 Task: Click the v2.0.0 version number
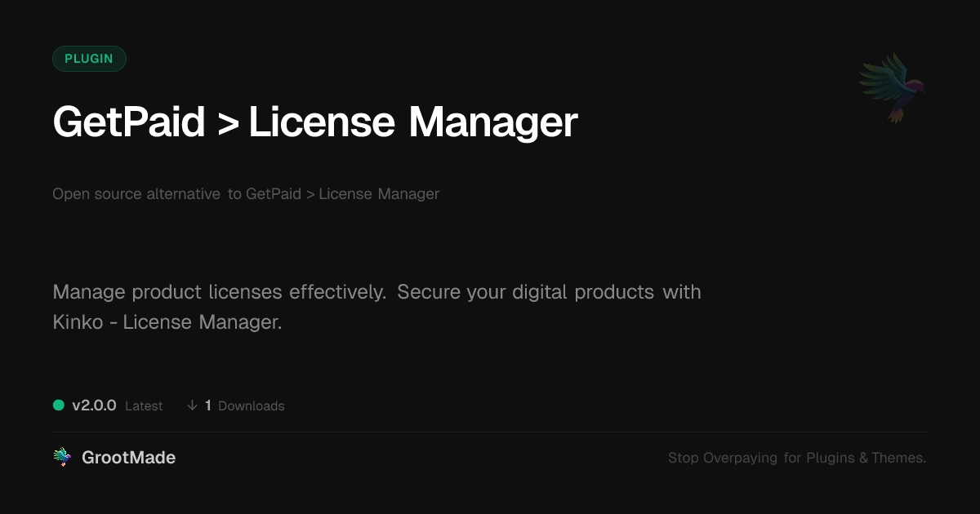94,405
